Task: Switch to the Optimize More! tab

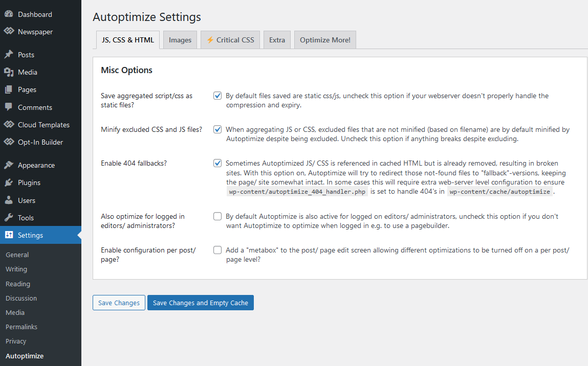Action: pos(325,40)
